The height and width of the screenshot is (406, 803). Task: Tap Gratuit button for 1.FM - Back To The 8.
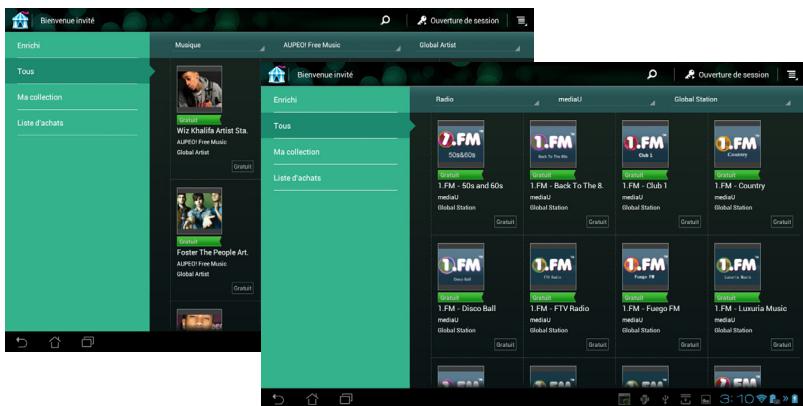(597, 222)
